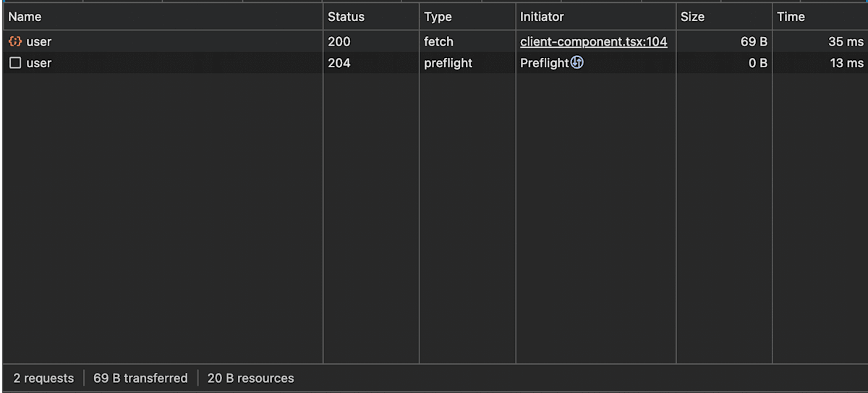Sort by the Size column header

click(x=692, y=17)
